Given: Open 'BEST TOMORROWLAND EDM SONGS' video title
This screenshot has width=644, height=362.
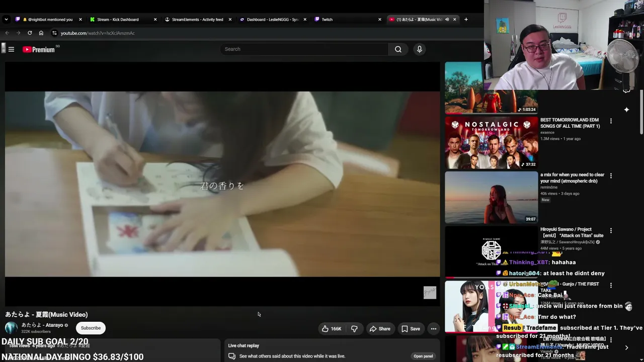Looking at the screenshot, I should [570, 123].
